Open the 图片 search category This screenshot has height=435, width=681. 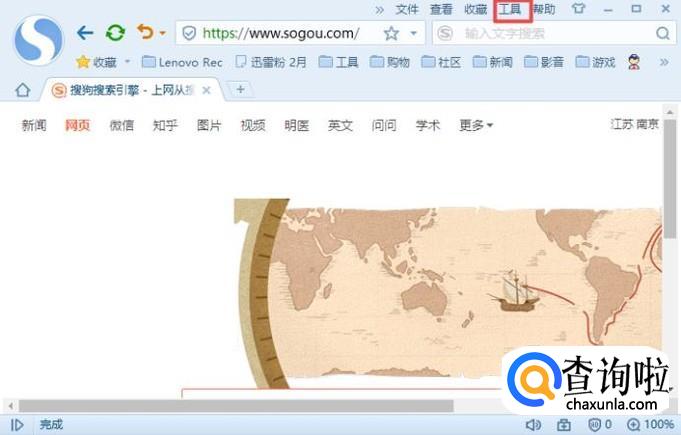pyautogui.click(x=209, y=125)
